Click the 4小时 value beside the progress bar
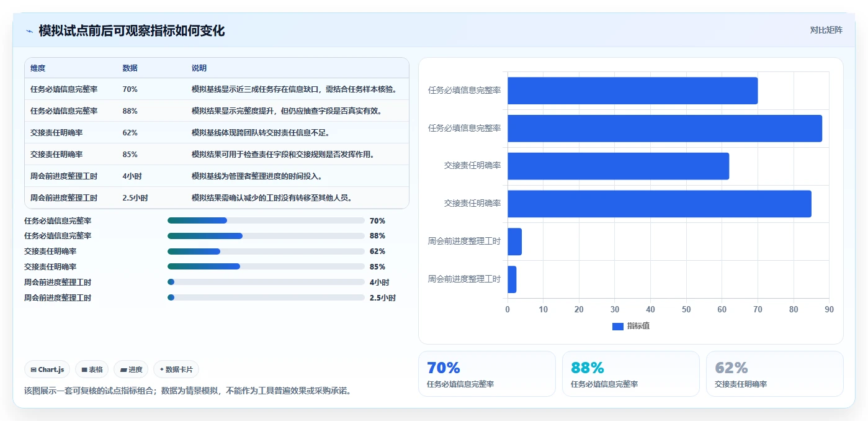Screen dimensions: 868x421 click(380, 282)
